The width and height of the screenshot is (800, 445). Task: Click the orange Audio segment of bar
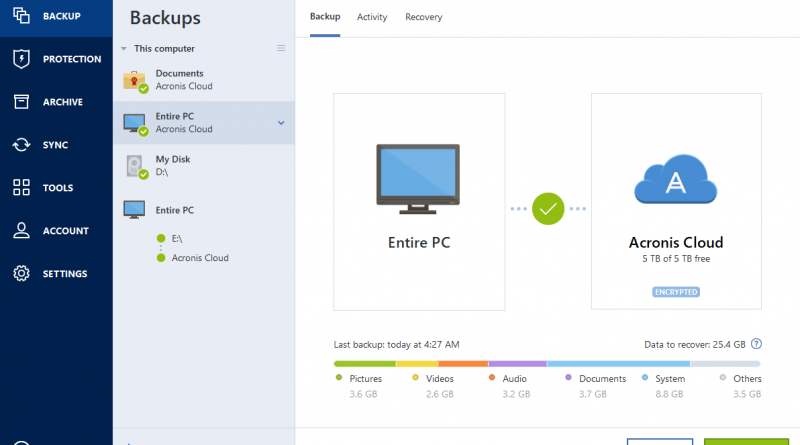click(463, 364)
